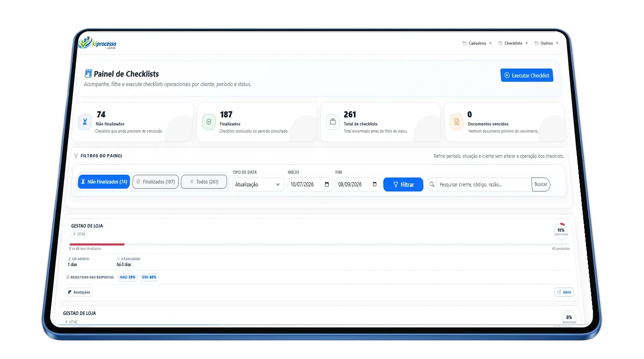Viewport: 644px width, 359px height.
Task: Select the Finalizados (187) filter
Action: (155, 181)
